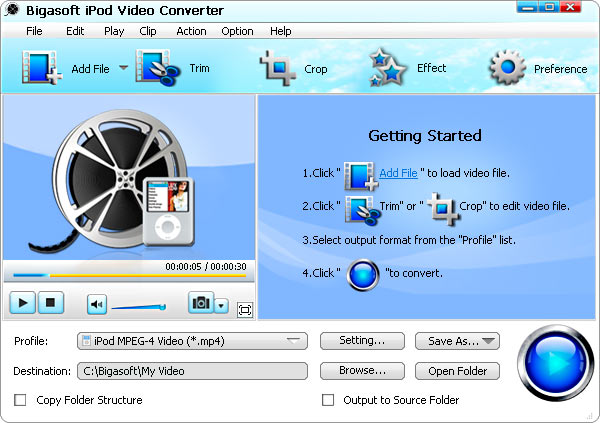Screen dimensions: 600x423
Task: Start conversion with the large blue Convert button
Action: pyautogui.click(x=555, y=362)
